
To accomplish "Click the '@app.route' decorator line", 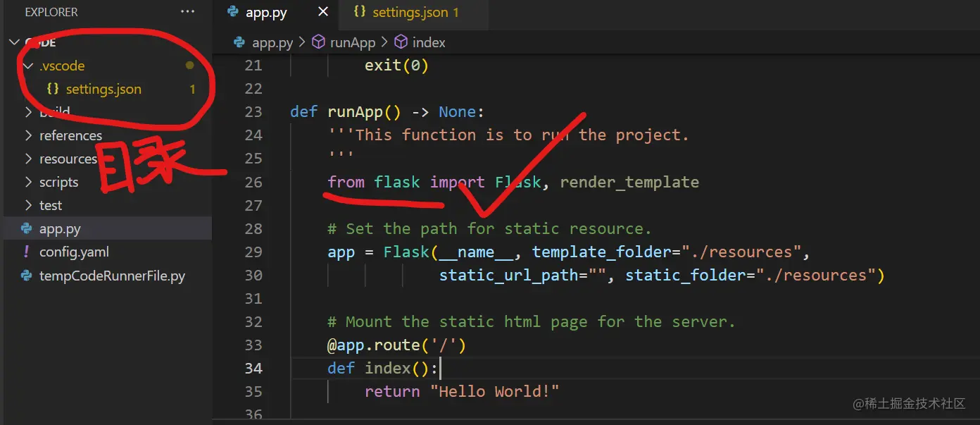I will tap(397, 345).
